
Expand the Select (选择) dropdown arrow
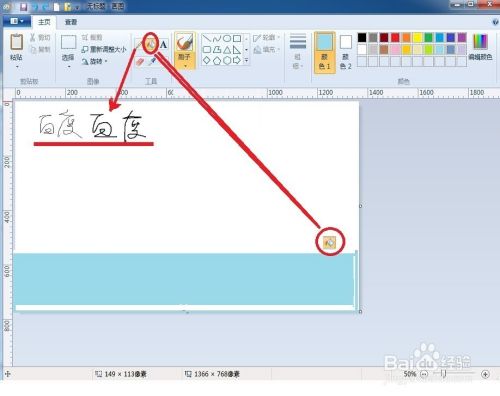[69, 66]
